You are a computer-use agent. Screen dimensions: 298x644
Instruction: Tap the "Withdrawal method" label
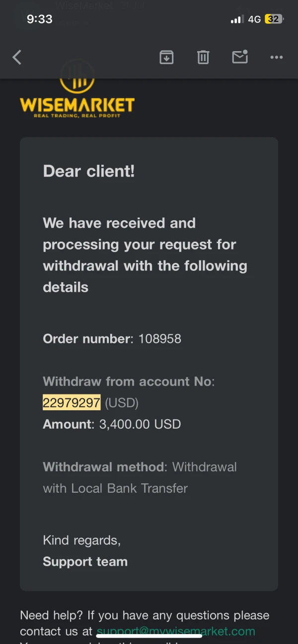pyautogui.click(x=104, y=467)
